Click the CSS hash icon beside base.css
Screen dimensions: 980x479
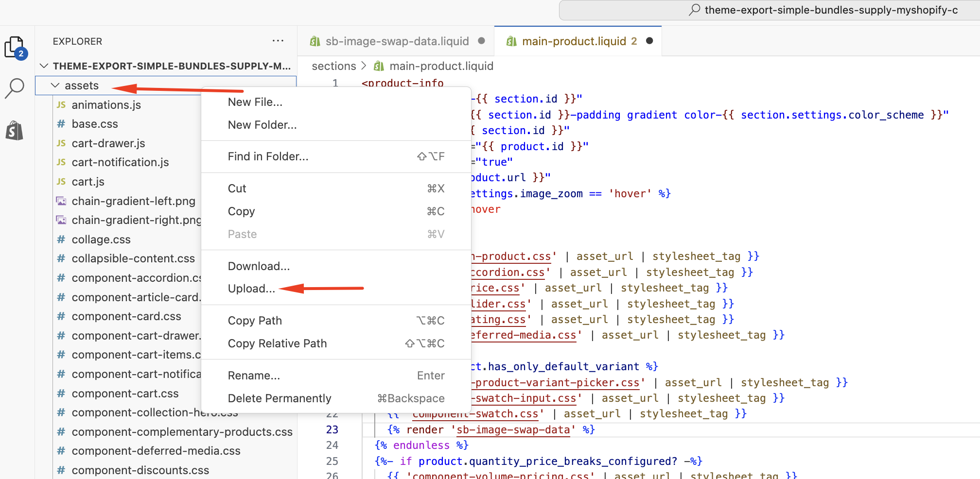61,124
